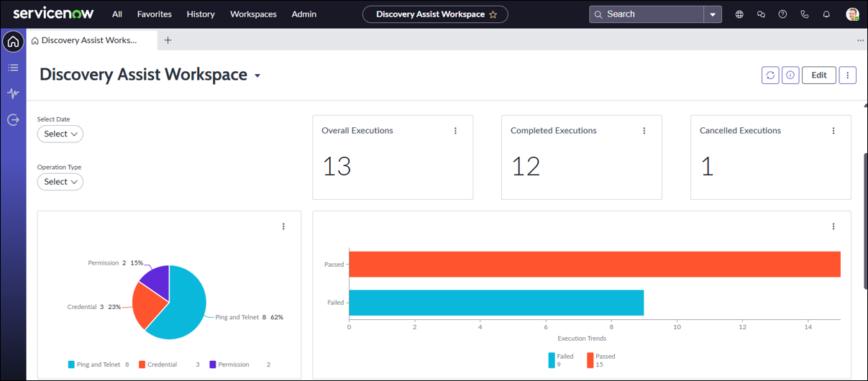Open the chat conversations icon

[761, 14]
